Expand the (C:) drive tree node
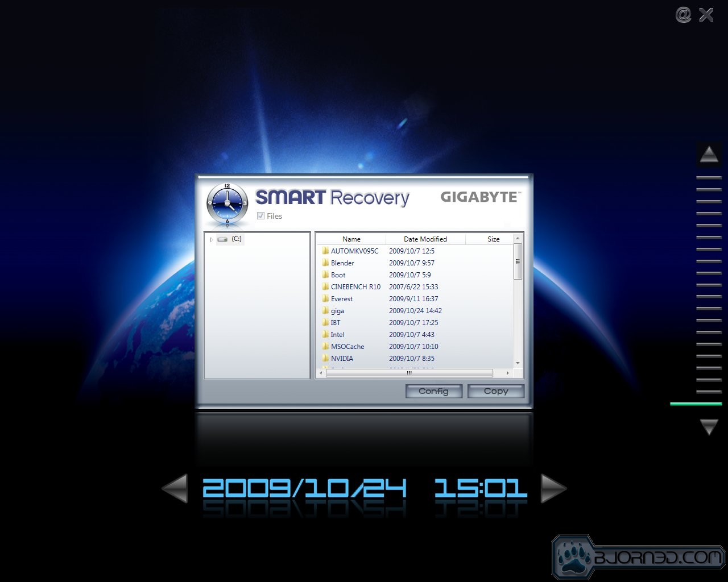The width and height of the screenshot is (728, 582). pyautogui.click(x=211, y=239)
